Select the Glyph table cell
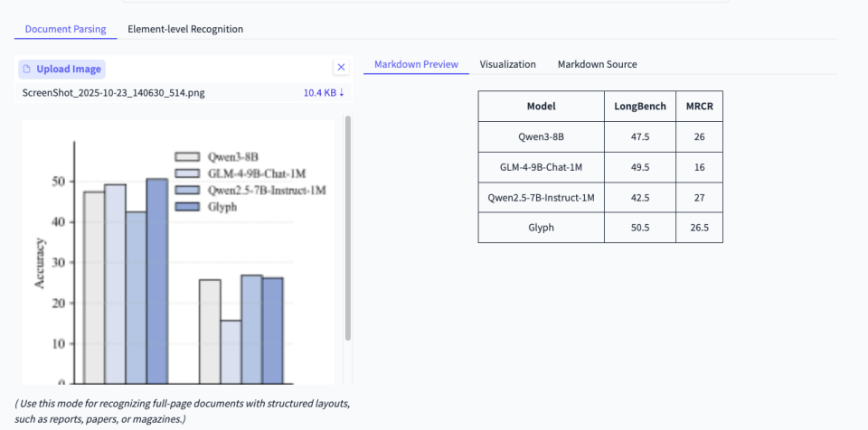The width and height of the screenshot is (868, 430). (x=541, y=227)
